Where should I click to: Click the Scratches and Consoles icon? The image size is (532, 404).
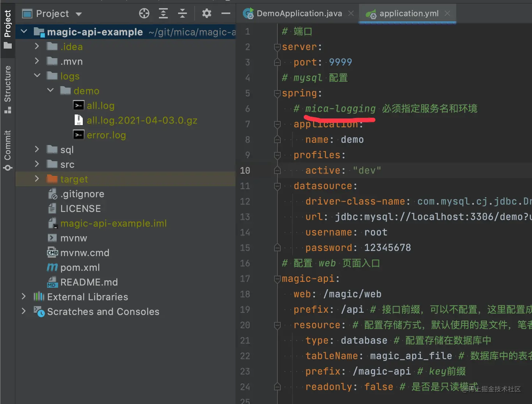(39, 311)
